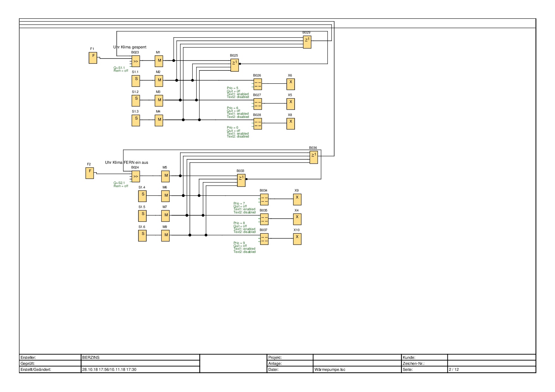Click the 'Prio = 6' parameter line
The width and height of the screenshot is (555, 392).
pos(233,108)
